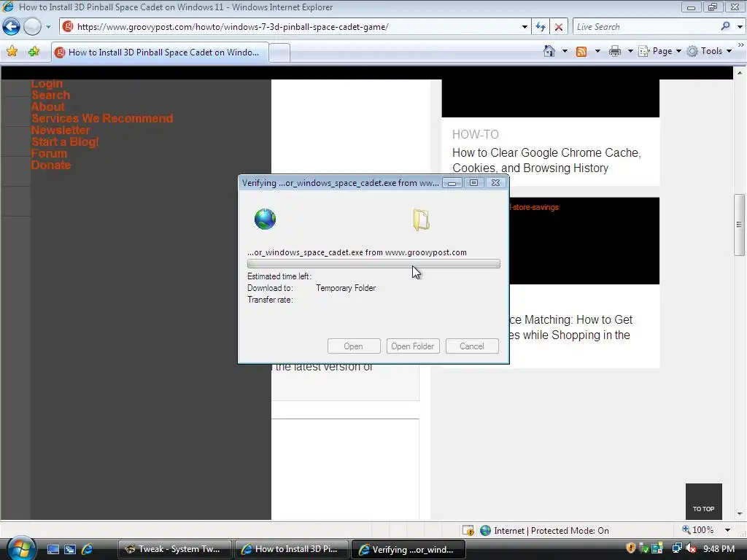Click the Home icon in command bar

click(549, 51)
